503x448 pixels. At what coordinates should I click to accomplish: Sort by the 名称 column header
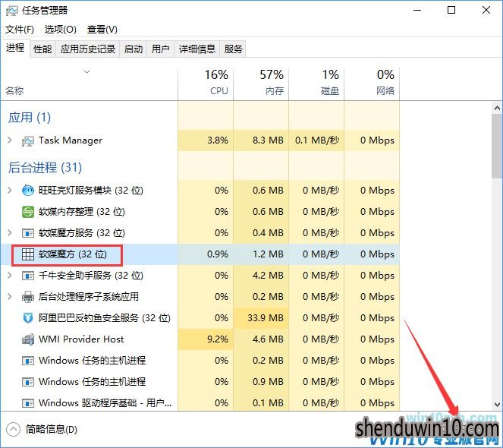click(90, 83)
